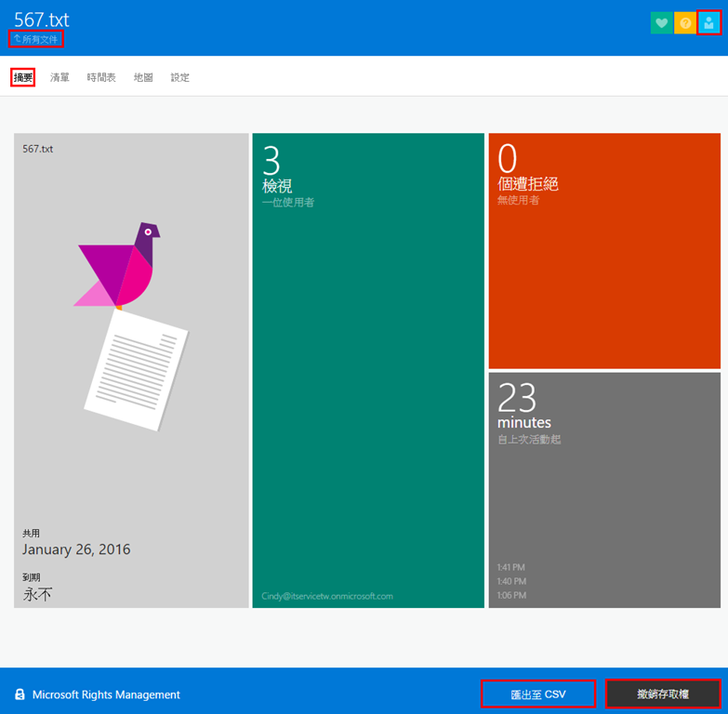The image size is (728, 714).
Task: Open the green 3 檢視 tile
Action: 368,372
